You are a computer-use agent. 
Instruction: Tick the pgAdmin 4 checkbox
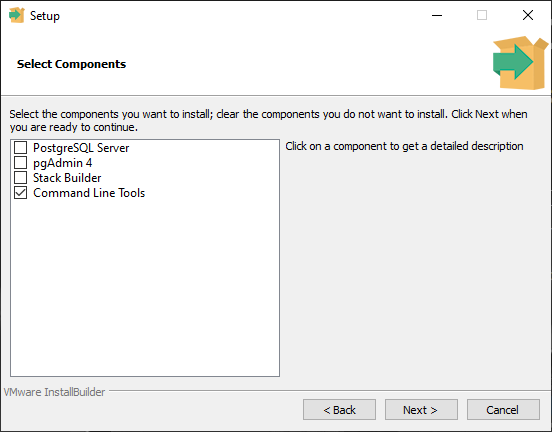click(20, 163)
